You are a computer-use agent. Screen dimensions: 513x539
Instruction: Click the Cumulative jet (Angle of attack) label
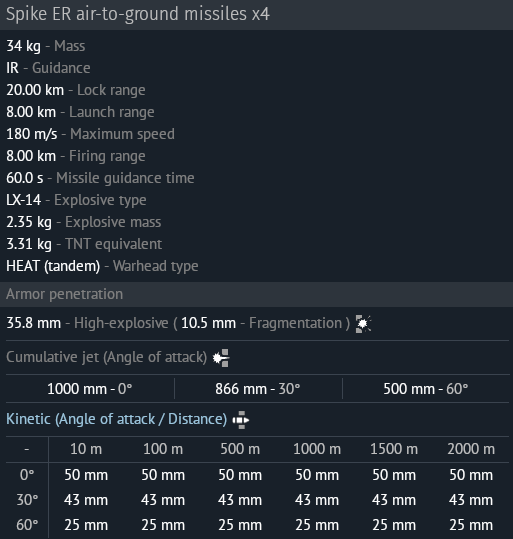pyautogui.click(x=107, y=357)
